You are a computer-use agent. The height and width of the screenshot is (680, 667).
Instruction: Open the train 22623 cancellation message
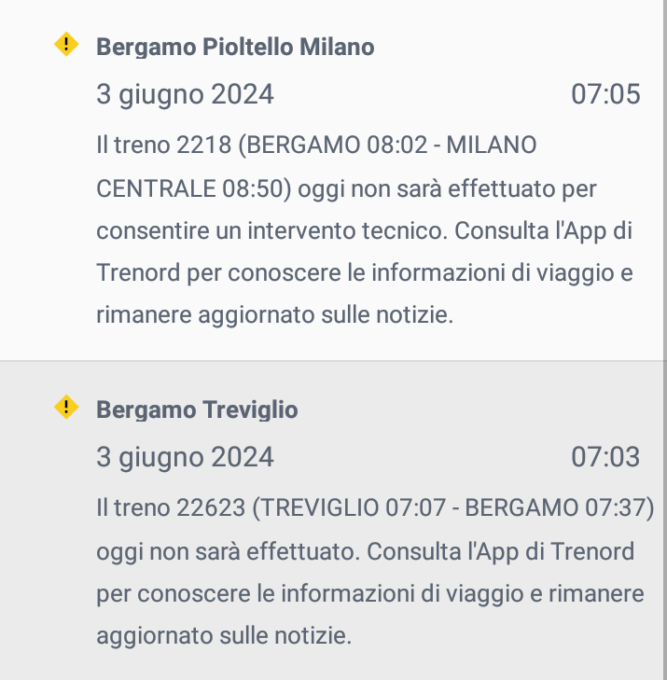[375, 572]
